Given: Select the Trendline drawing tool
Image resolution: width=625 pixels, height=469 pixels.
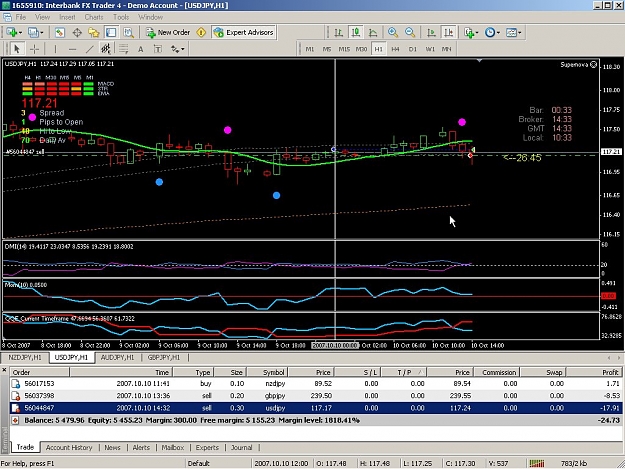Looking at the screenshot, I should click(x=89, y=49).
